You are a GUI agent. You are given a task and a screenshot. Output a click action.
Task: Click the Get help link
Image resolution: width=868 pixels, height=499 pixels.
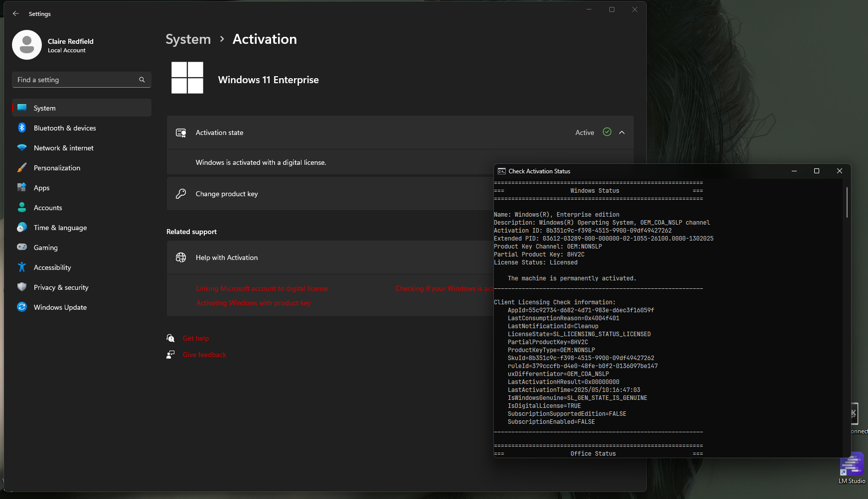(x=196, y=338)
